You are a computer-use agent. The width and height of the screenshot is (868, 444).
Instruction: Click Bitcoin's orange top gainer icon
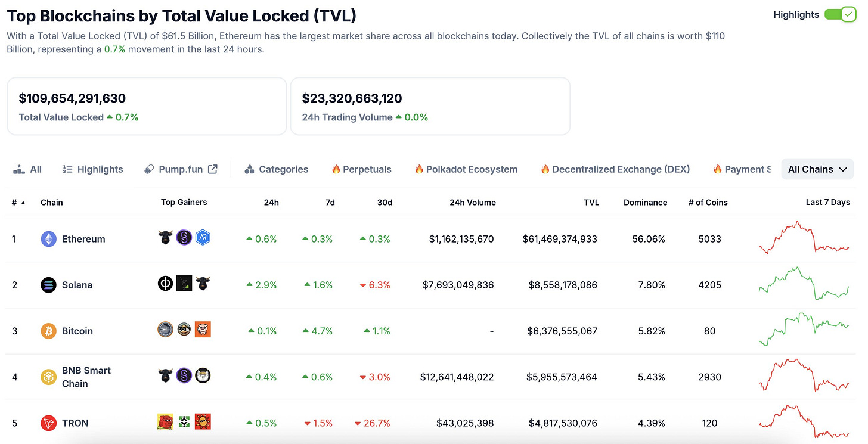coord(203,330)
